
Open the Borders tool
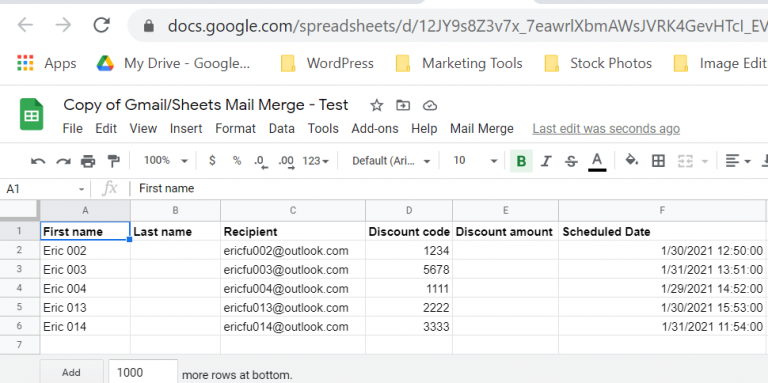pos(658,161)
